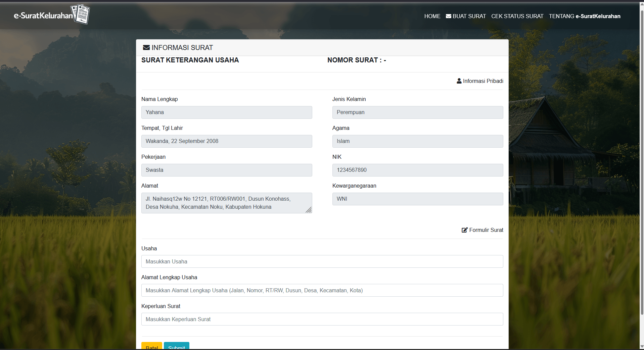Click the edit pencil icon beside Formulir Surat
Viewport: 644px width, 350px height.
tap(465, 230)
